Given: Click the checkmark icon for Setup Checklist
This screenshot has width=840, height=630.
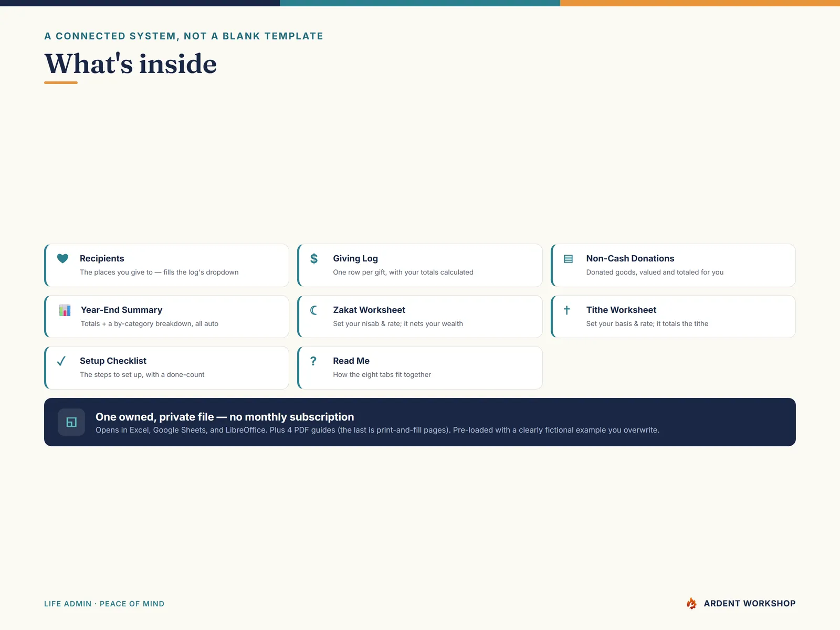Looking at the screenshot, I should 61,361.
